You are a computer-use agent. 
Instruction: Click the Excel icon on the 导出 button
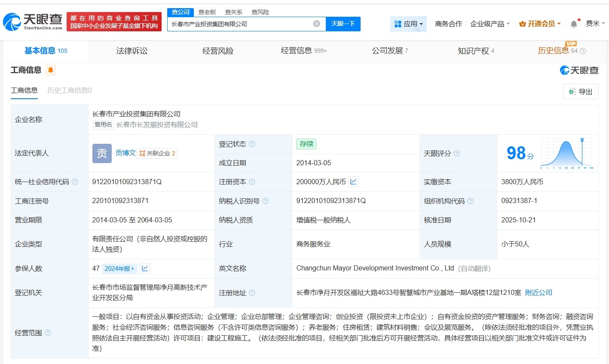(572, 91)
